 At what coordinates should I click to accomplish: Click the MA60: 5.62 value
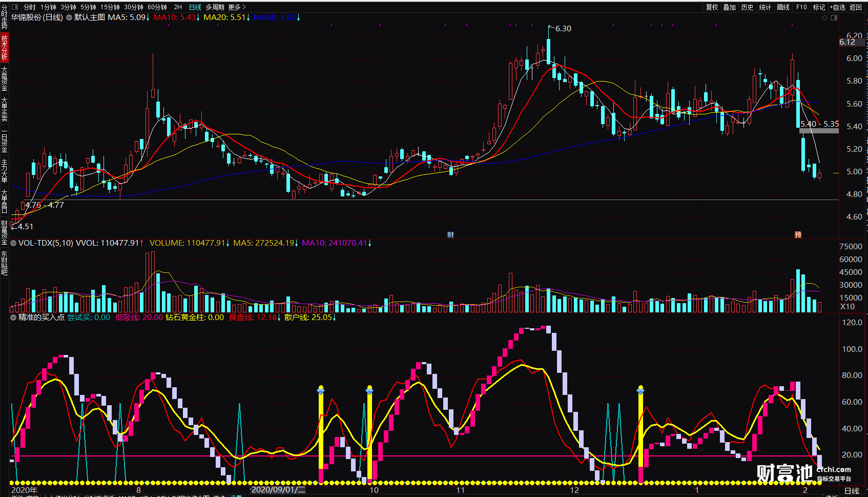(x=275, y=17)
